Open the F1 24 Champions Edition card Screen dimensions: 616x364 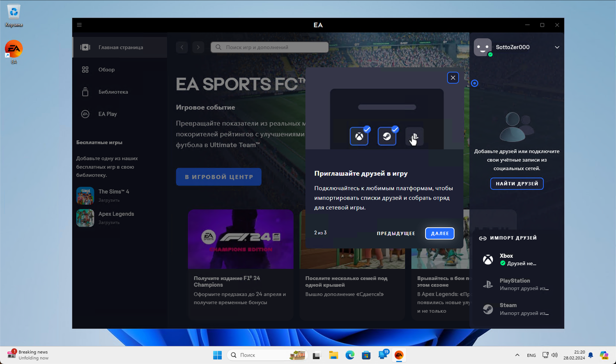click(241, 264)
